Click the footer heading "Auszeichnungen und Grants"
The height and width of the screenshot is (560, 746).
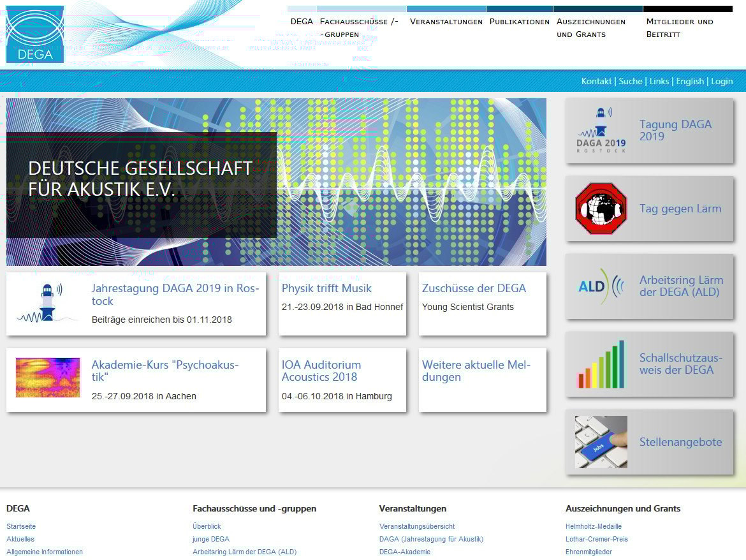tap(623, 508)
